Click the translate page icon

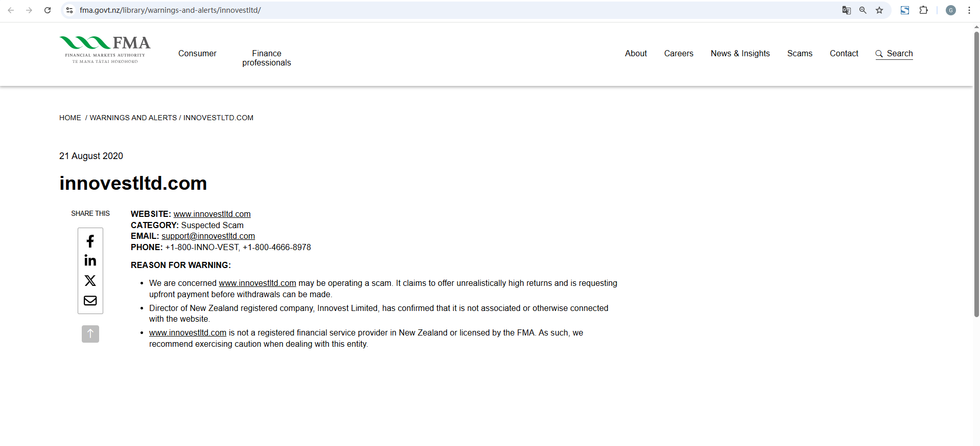(847, 10)
